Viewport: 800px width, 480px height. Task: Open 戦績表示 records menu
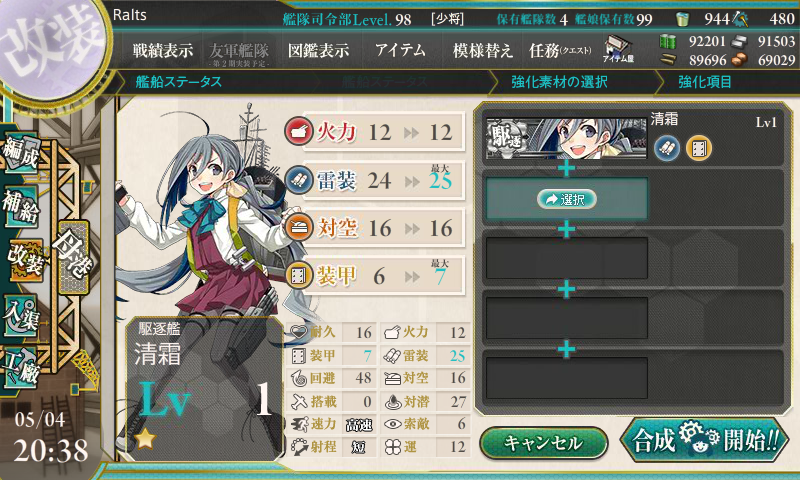[x=163, y=50]
